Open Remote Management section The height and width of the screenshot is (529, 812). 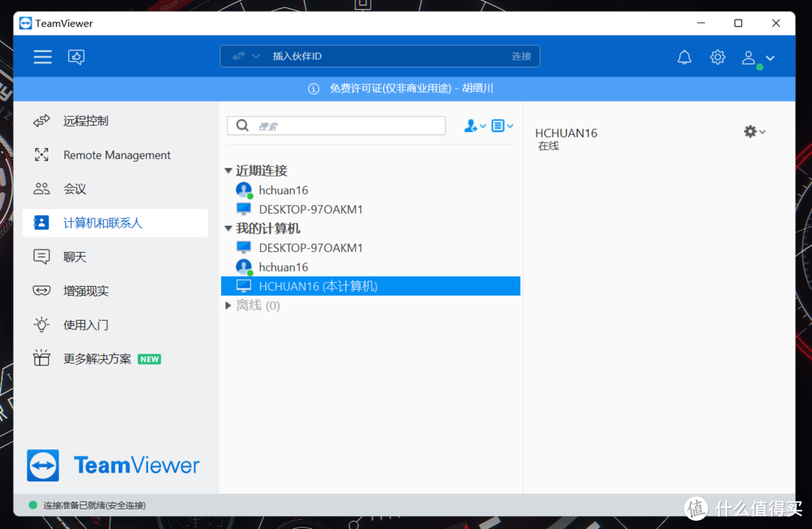pos(116,155)
